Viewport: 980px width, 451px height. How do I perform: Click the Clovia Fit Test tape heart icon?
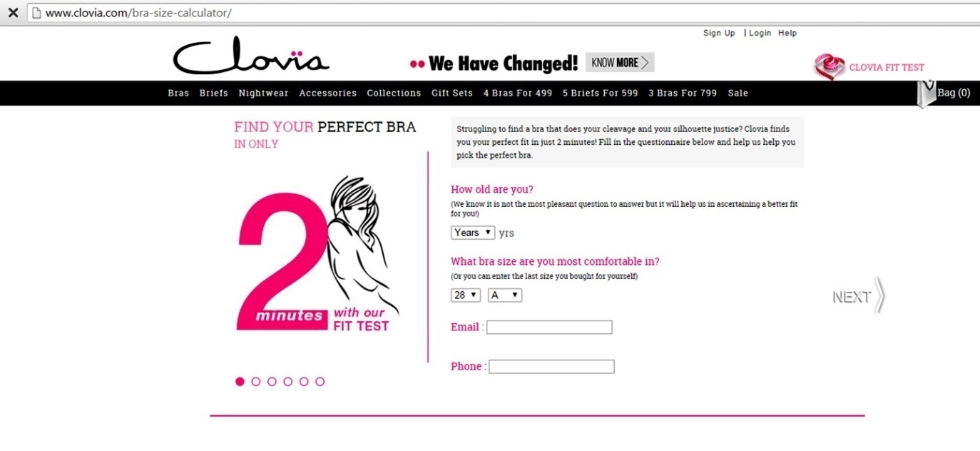830,67
